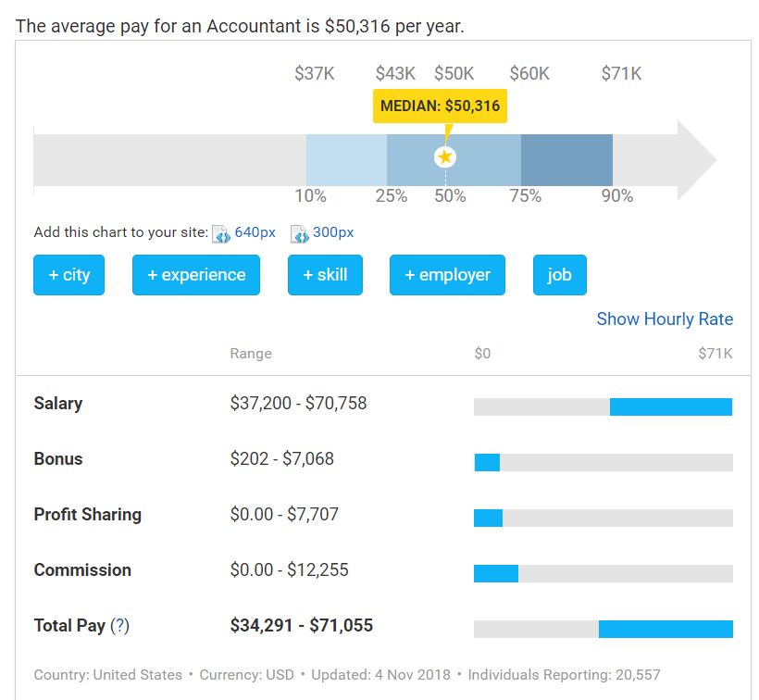This screenshot has width=759, height=700.
Task: Select the Profit Sharing range bar
Action: point(488,518)
